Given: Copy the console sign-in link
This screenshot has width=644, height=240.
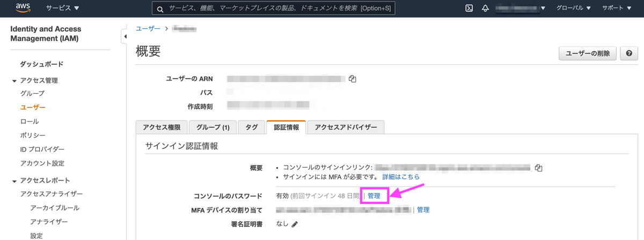Looking at the screenshot, I should [539, 168].
